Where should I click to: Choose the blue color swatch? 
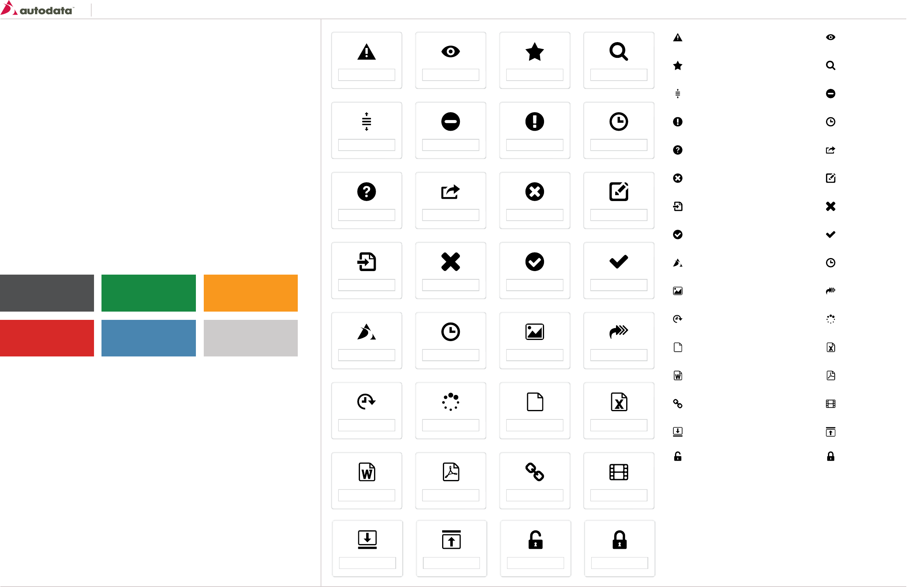[x=148, y=338]
